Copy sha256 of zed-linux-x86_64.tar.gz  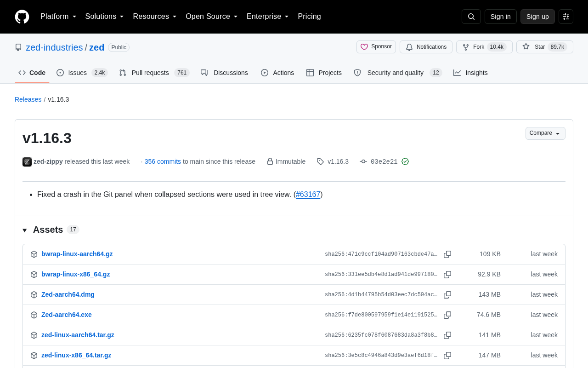[447, 356]
